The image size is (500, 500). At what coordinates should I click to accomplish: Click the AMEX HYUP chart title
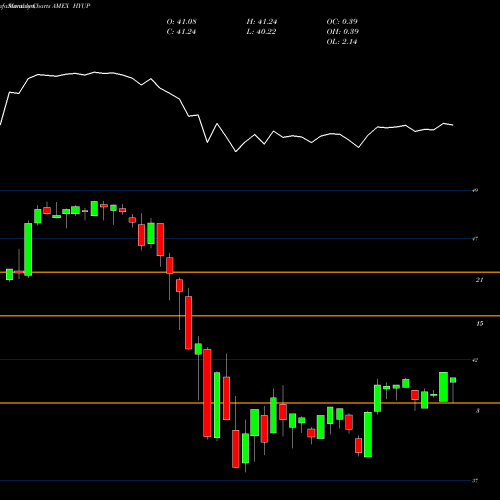pyautogui.click(x=71, y=6)
